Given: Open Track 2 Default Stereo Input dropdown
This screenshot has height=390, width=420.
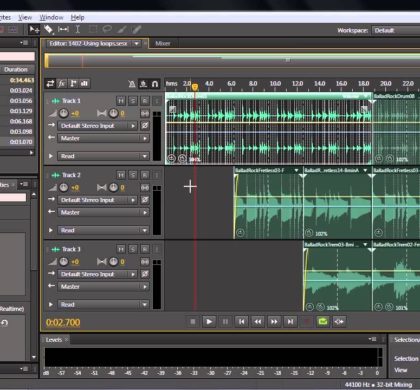Looking at the screenshot, I should pyautogui.click(x=98, y=200).
